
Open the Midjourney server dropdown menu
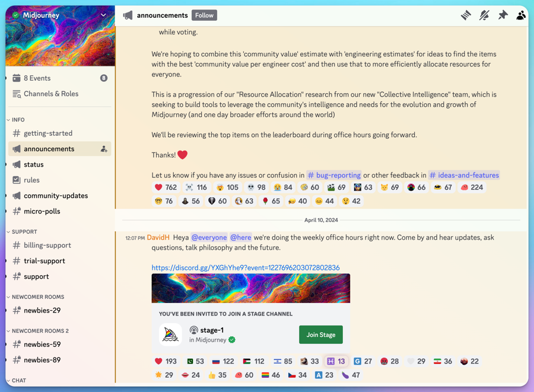tap(103, 15)
